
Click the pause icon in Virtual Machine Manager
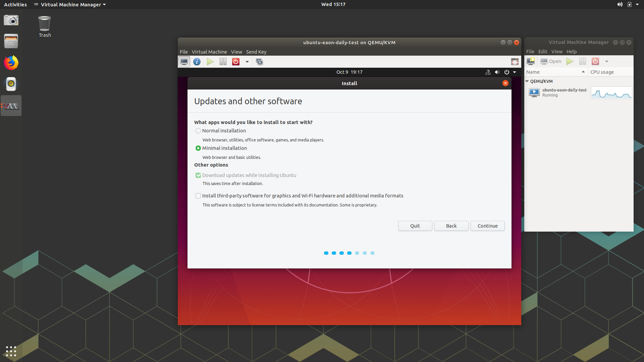(x=582, y=61)
